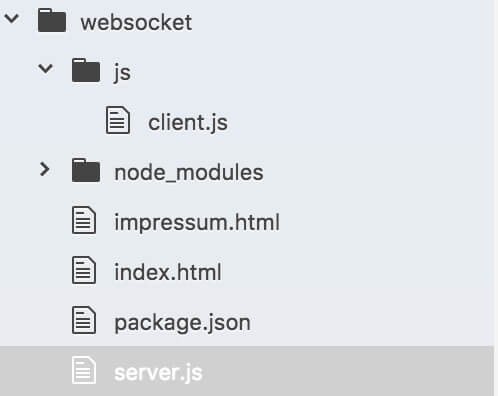
Task: Collapse the websocket folder chevron
Action: (x=12, y=18)
